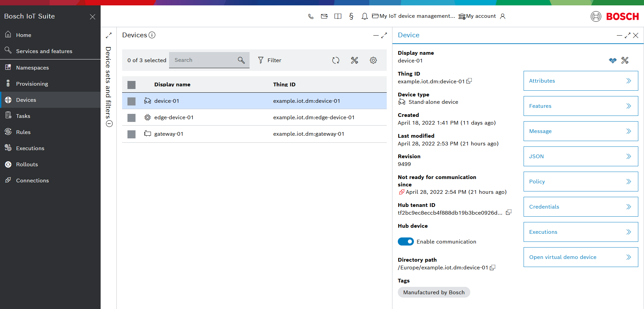Click the phone contact icon in header
644x309 pixels.
coord(311,16)
